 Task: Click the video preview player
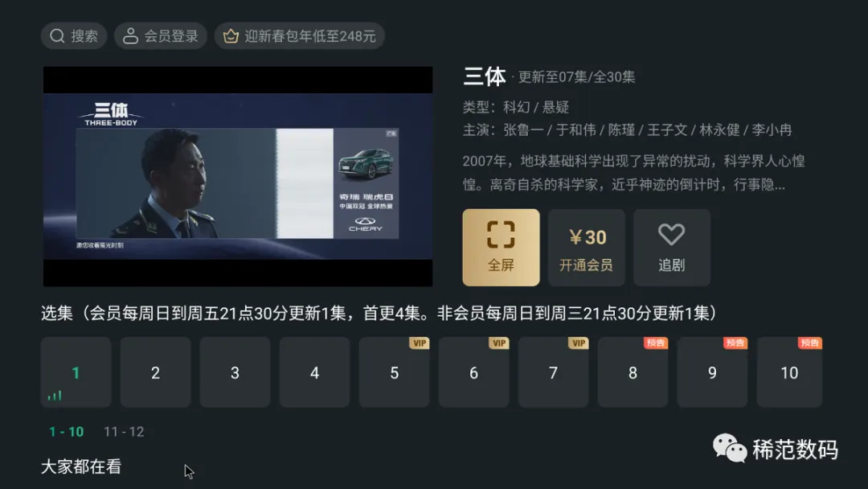(238, 177)
